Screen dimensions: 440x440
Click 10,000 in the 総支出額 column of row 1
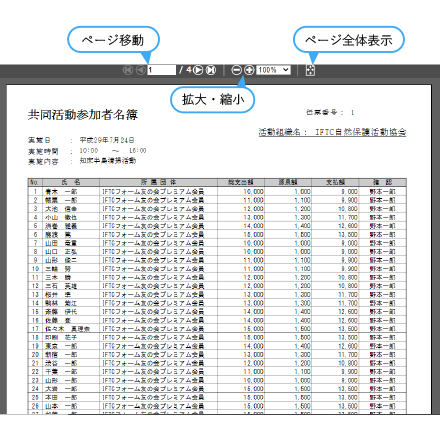coord(253,192)
